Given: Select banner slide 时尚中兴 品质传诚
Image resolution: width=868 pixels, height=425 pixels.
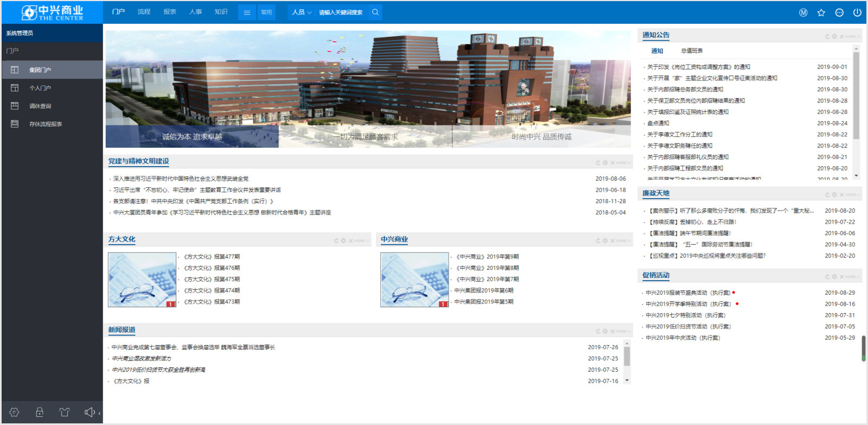Looking at the screenshot, I should [x=541, y=137].
